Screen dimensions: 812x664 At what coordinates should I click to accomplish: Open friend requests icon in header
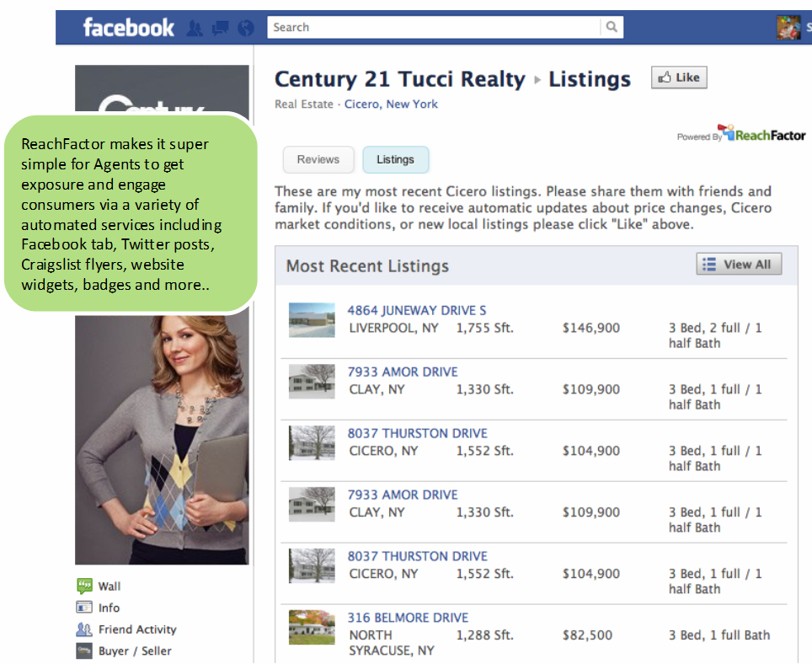point(195,28)
